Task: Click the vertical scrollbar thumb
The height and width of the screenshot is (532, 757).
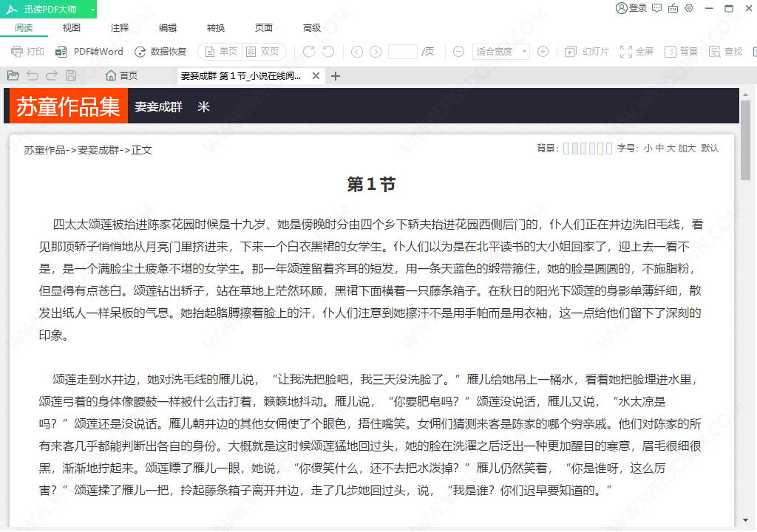Action: coord(745,140)
